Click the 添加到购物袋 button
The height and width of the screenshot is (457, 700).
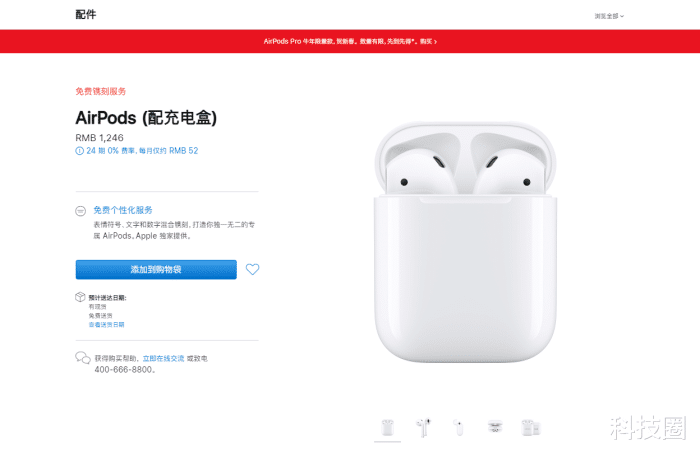(156, 270)
